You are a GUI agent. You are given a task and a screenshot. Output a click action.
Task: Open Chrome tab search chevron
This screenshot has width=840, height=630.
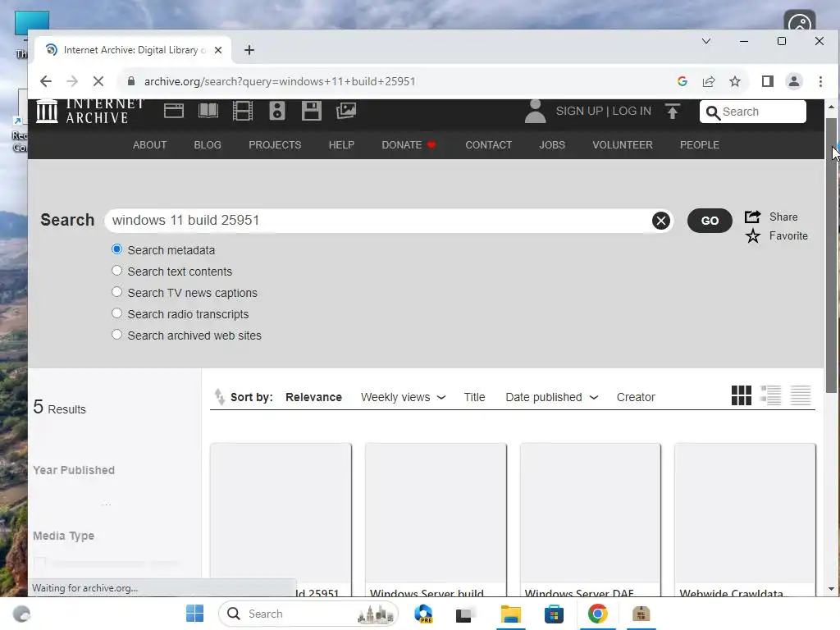click(x=706, y=41)
